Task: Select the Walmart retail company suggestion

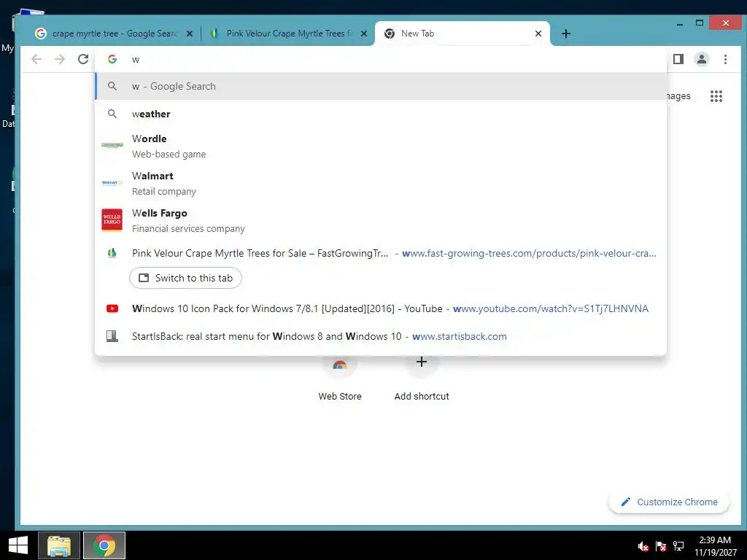Action: click(381, 183)
